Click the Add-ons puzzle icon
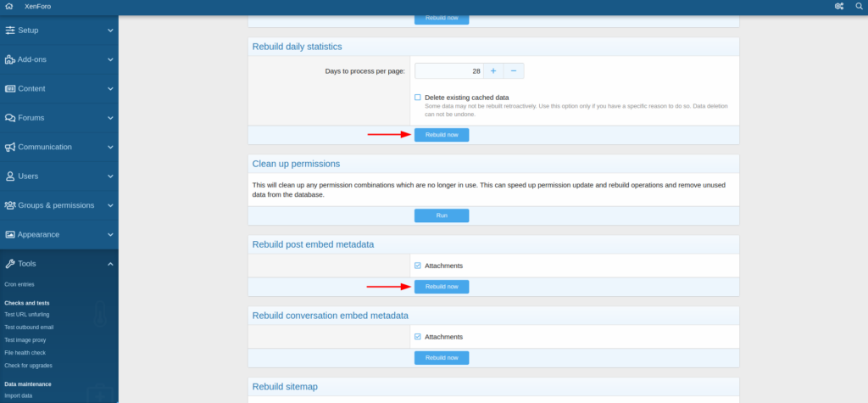Image resolution: width=868 pixels, height=403 pixels. pyautogui.click(x=10, y=59)
